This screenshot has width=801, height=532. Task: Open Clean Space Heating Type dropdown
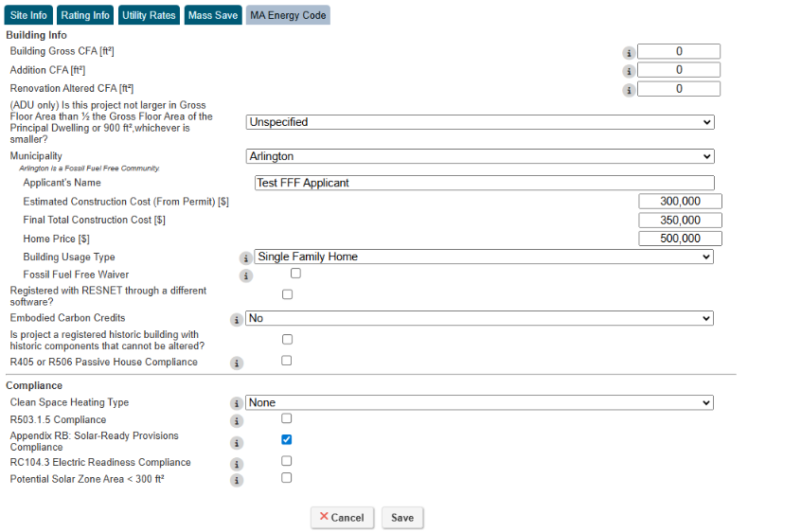point(479,403)
